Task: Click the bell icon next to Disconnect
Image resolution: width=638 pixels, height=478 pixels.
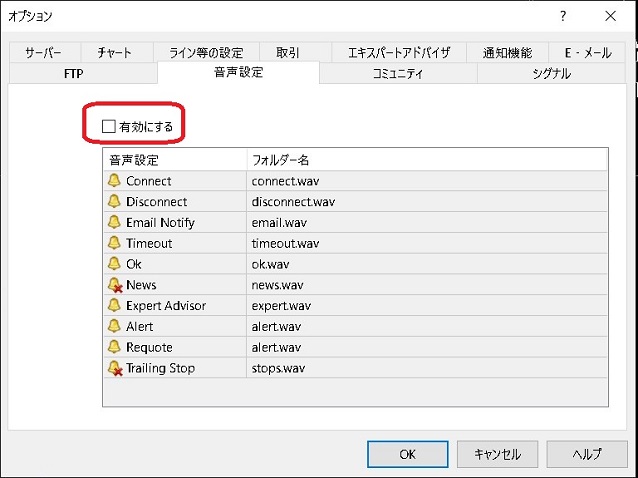Action: pos(114,202)
